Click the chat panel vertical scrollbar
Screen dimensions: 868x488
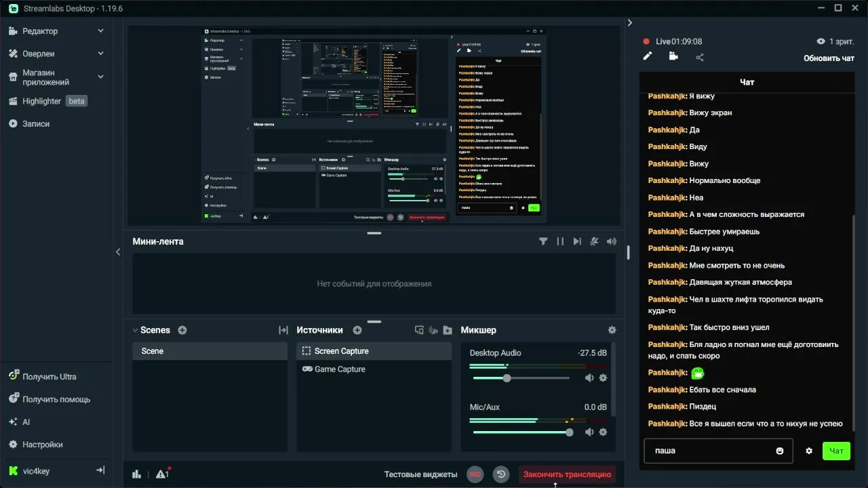(x=854, y=322)
